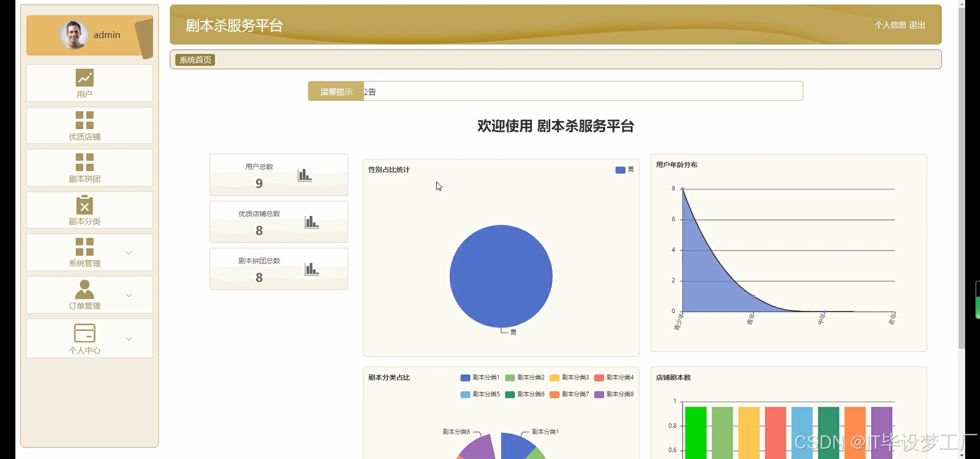The image size is (980, 459).
Task: Toggle 剧本分类4 legend swatch
Action: (x=599, y=378)
